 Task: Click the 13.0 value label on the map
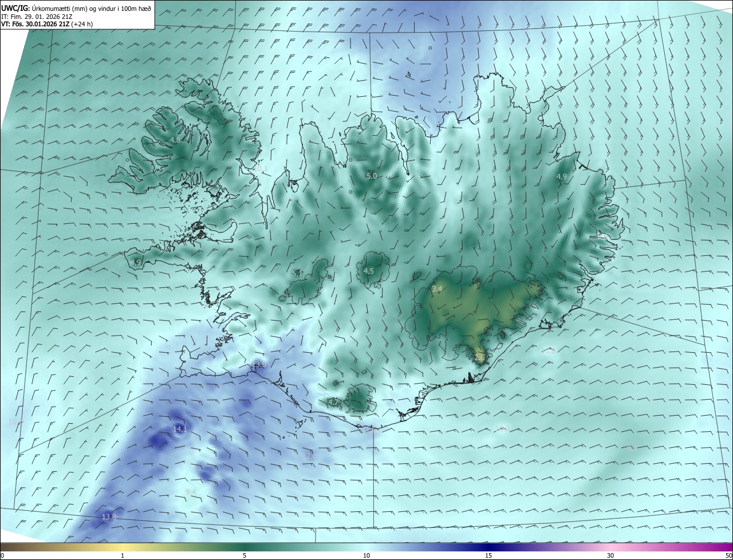click(259, 365)
